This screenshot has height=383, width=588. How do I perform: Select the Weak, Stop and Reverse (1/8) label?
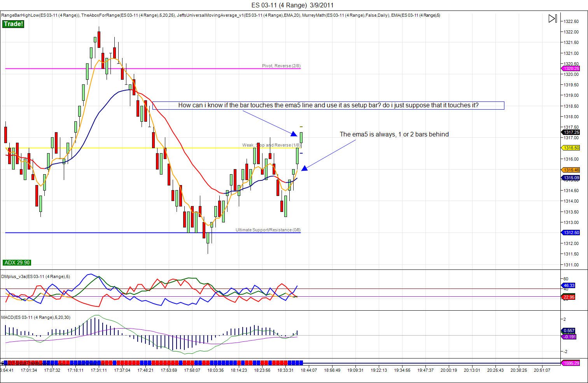coord(271,145)
